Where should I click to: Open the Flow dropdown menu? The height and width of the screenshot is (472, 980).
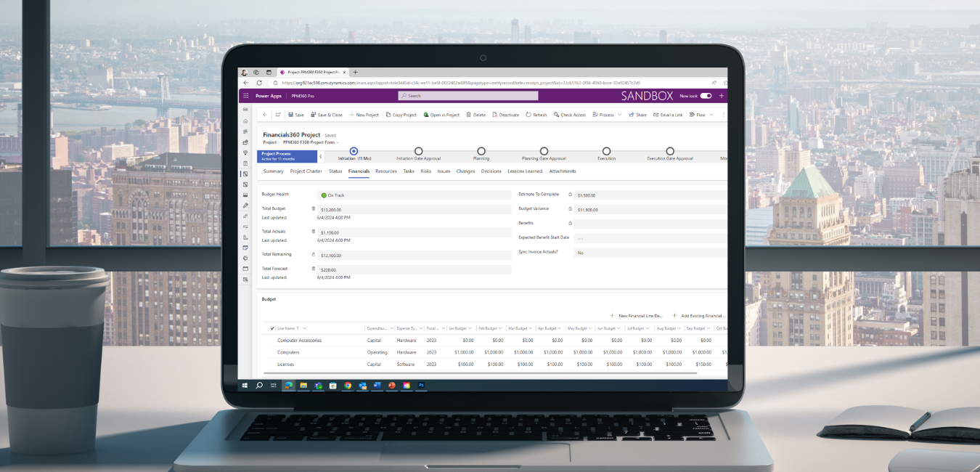(711, 115)
